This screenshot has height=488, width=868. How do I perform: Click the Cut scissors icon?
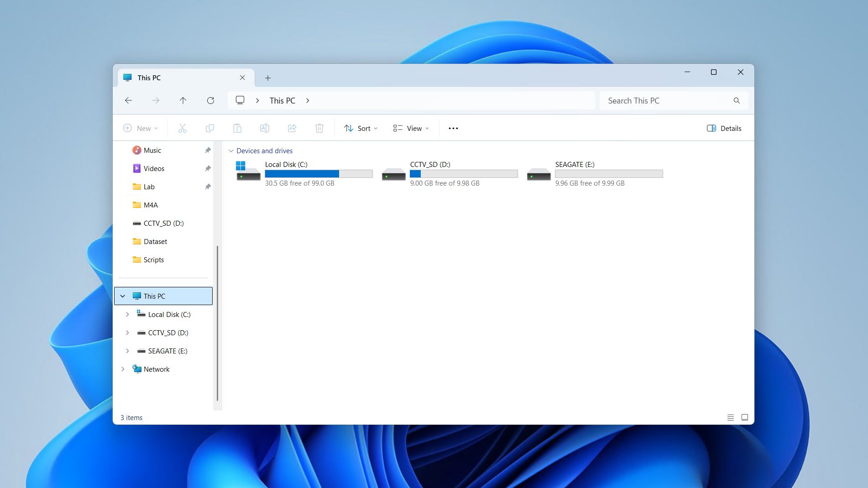pos(183,128)
